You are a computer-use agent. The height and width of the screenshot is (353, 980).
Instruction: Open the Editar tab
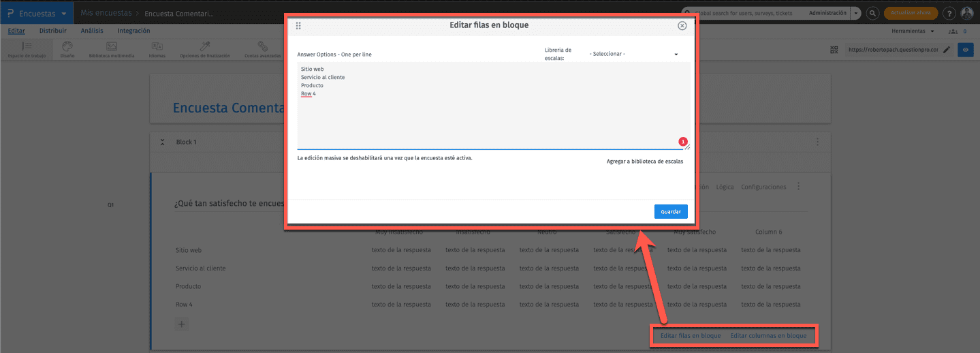tap(17, 31)
